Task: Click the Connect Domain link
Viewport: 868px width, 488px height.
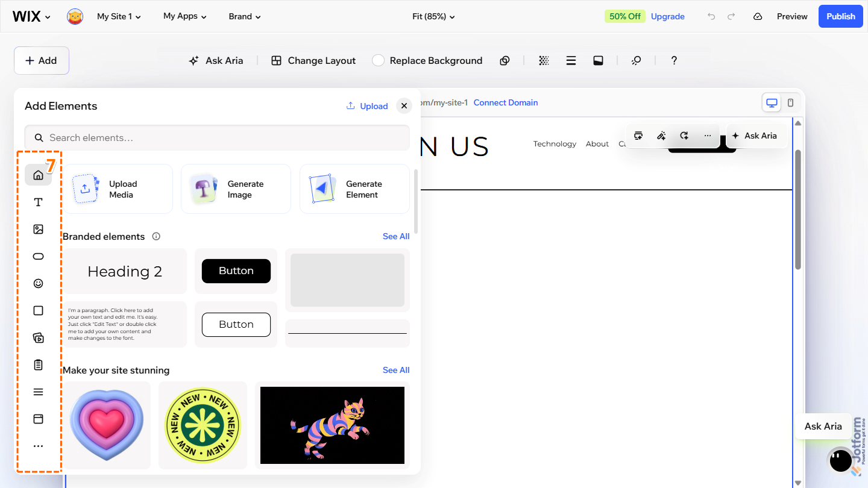Action: pos(506,102)
